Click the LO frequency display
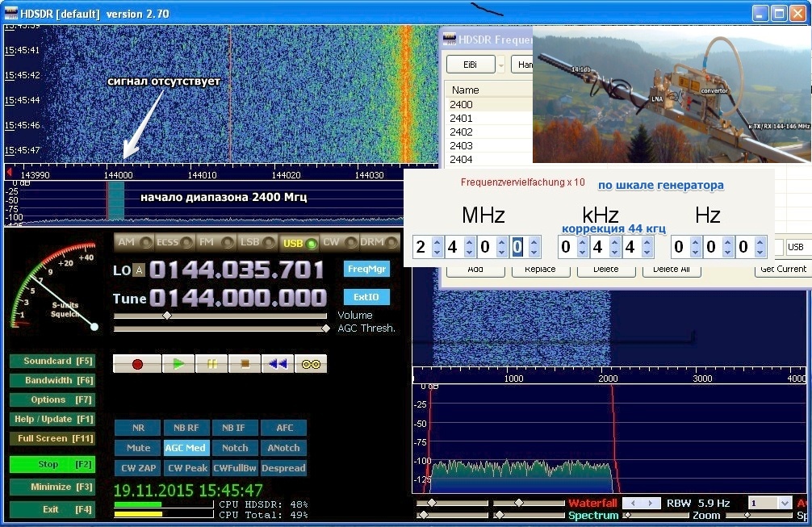Image resolution: width=812 pixels, height=527 pixels. pyautogui.click(x=237, y=270)
